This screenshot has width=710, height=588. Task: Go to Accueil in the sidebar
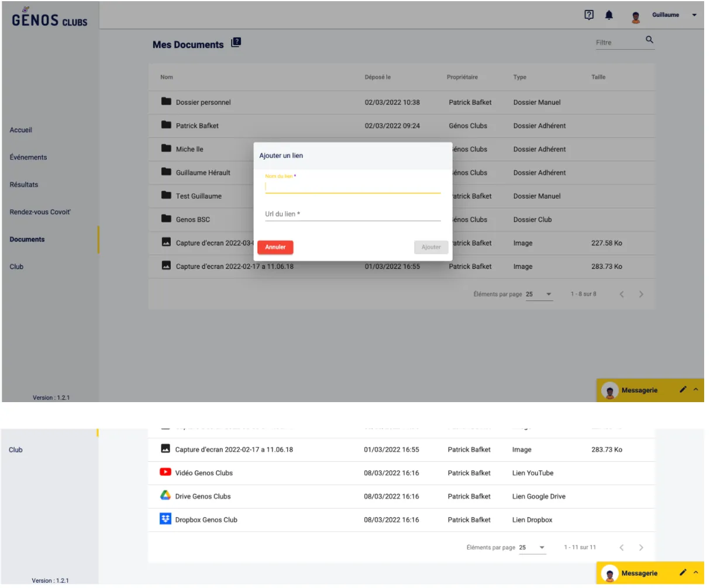(x=21, y=130)
